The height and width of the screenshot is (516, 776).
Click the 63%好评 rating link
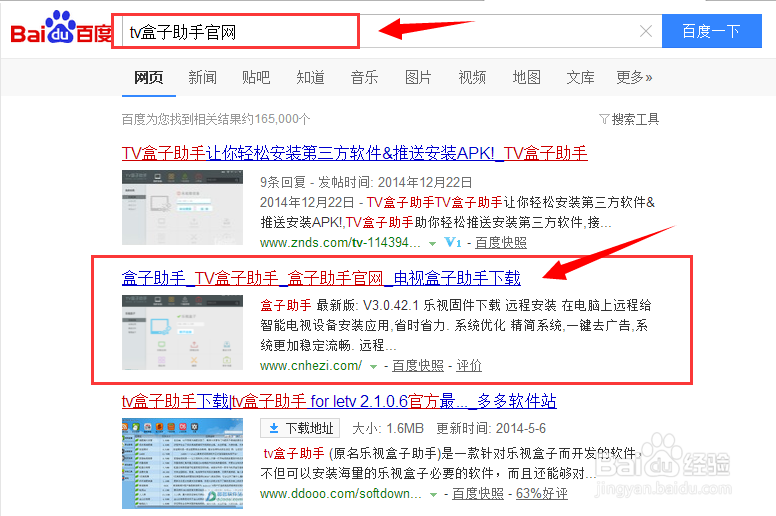pyautogui.click(x=542, y=493)
